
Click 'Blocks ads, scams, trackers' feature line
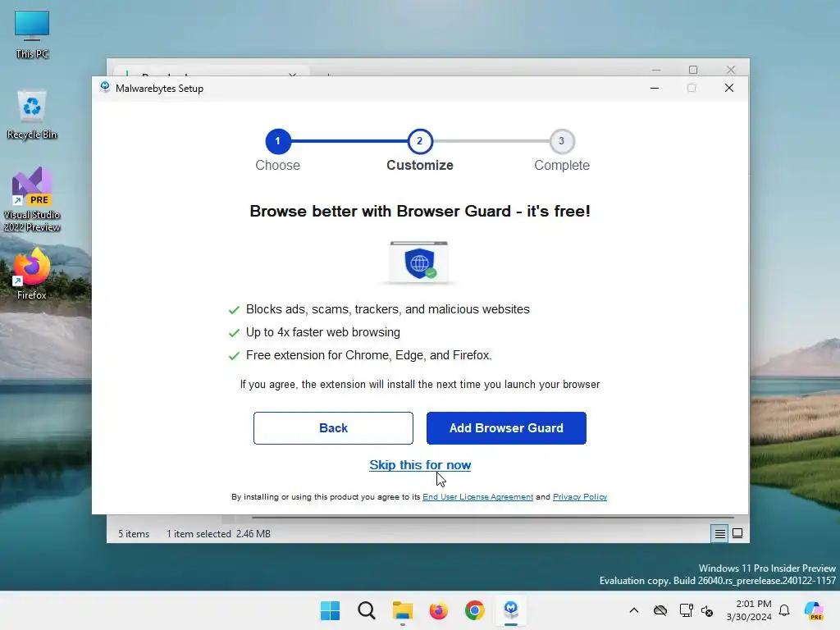coord(387,309)
